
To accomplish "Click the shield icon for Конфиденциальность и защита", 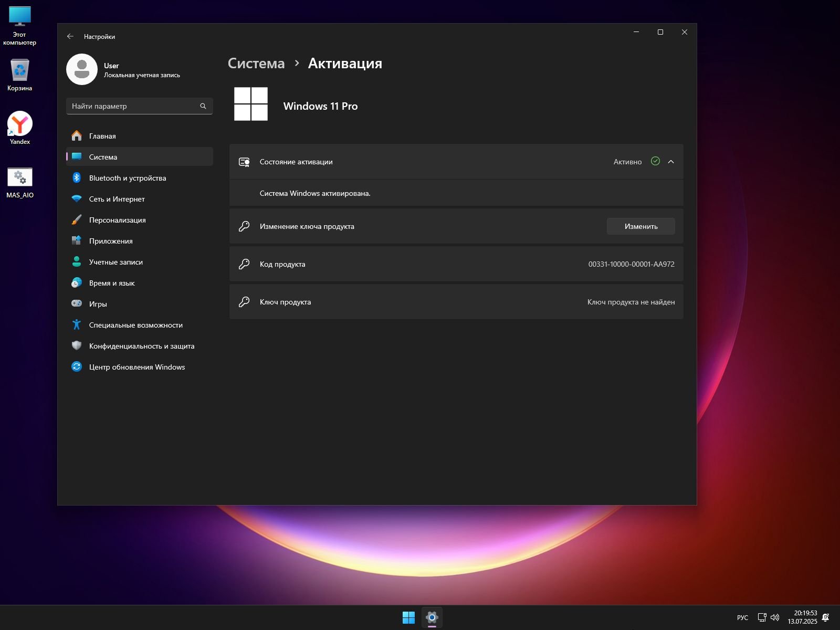I will (77, 346).
